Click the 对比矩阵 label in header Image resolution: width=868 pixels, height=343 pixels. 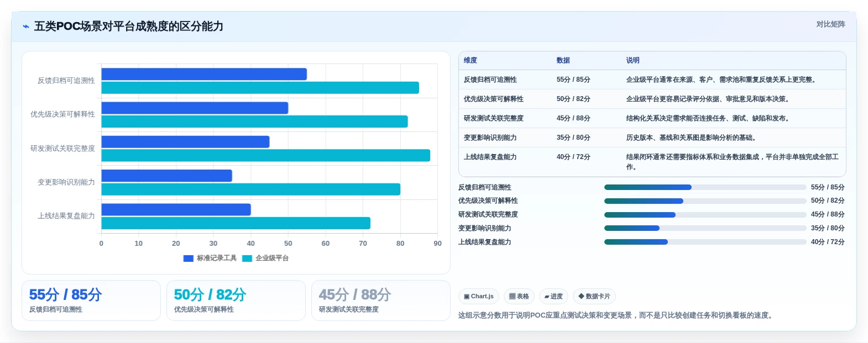(x=830, y=24)
